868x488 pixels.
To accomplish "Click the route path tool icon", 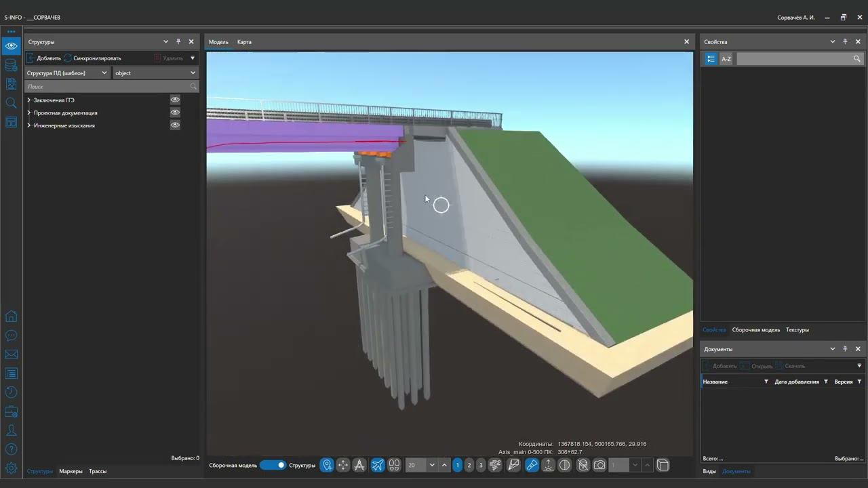I will (x=495, y=465).
